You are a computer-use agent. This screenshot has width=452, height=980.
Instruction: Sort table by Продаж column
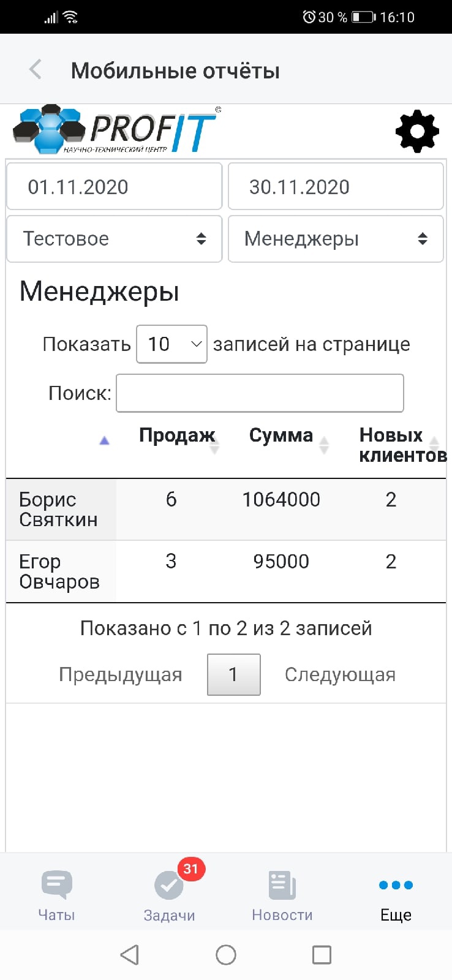pos(177,436)
